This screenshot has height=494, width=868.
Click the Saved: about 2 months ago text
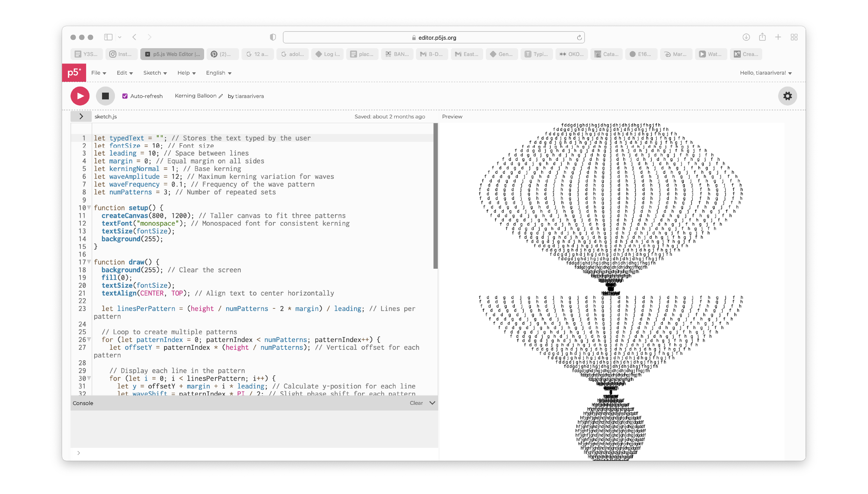[390, 116]
